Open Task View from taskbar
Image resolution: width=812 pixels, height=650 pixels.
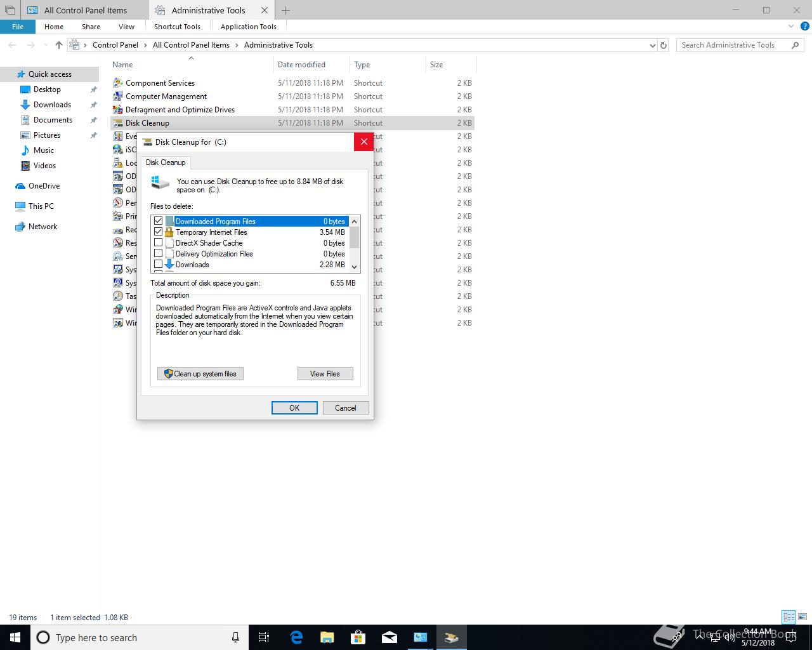tap(264, 637)
